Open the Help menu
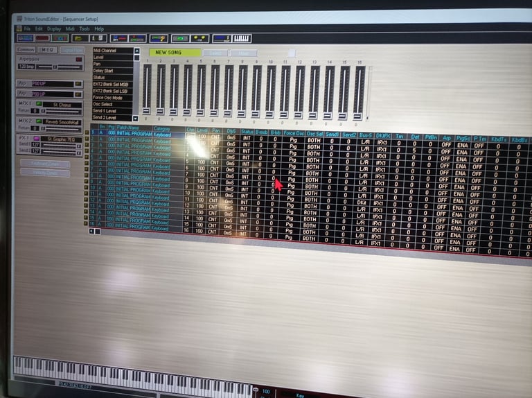The height and width of the screenshot is (398, 532). (x=99, y=29)
